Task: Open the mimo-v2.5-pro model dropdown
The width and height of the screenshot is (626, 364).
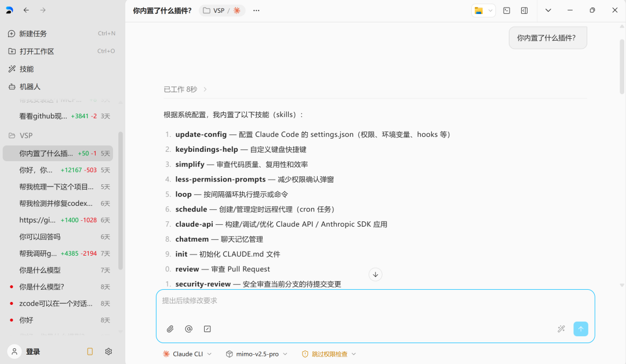Action: (257, 354)
